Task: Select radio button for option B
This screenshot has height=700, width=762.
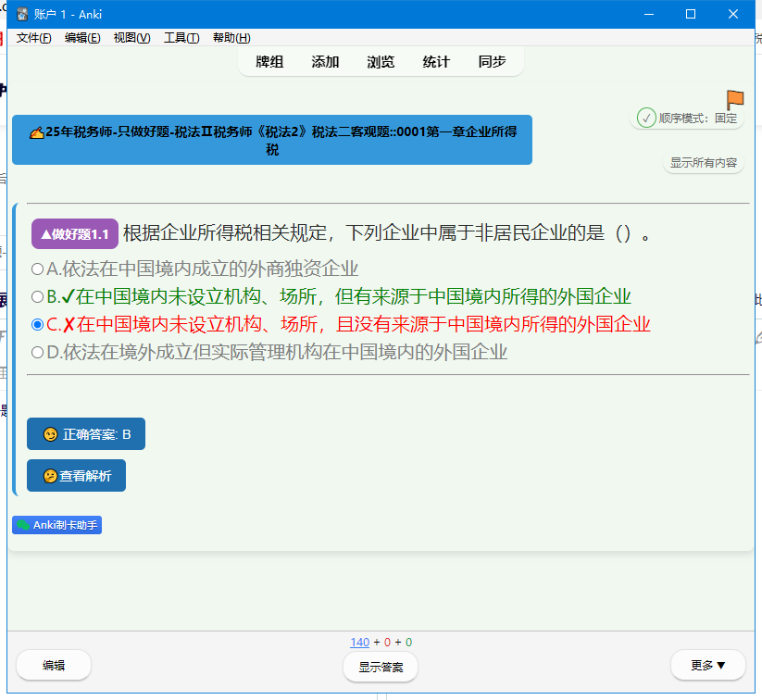Action: [x=37, y=296]
